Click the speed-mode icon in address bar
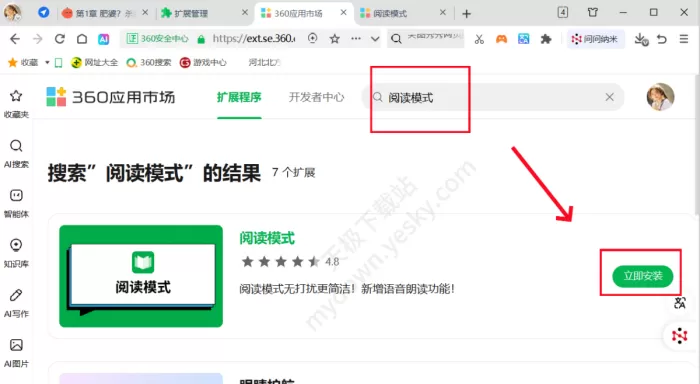 click(312, 38)
